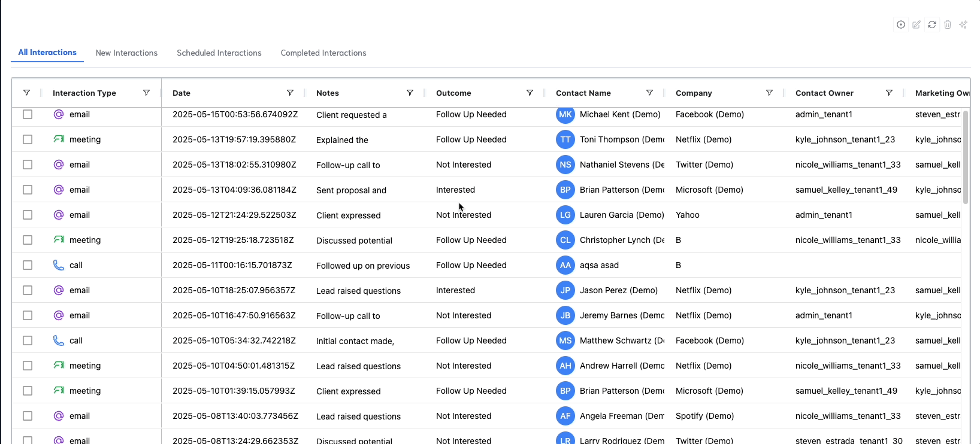Click meeting icon in Christopher Lynch row
This screenshot has width=980, height=444.
tap(59, 240)
